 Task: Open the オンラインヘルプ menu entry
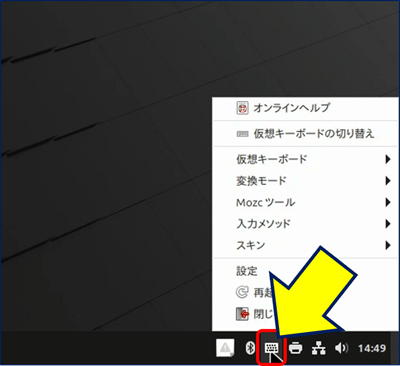click(x=306, y=108)
